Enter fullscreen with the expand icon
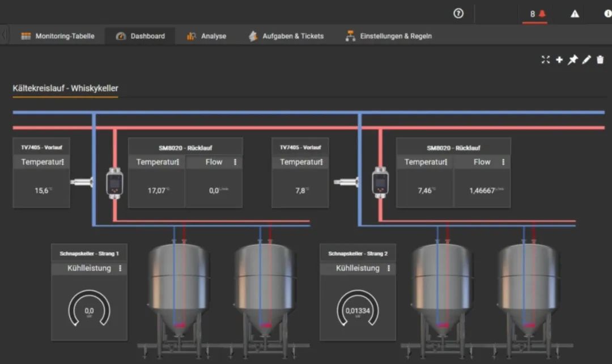Viewport: 612px width, 364px height. (x=545, y=59)
